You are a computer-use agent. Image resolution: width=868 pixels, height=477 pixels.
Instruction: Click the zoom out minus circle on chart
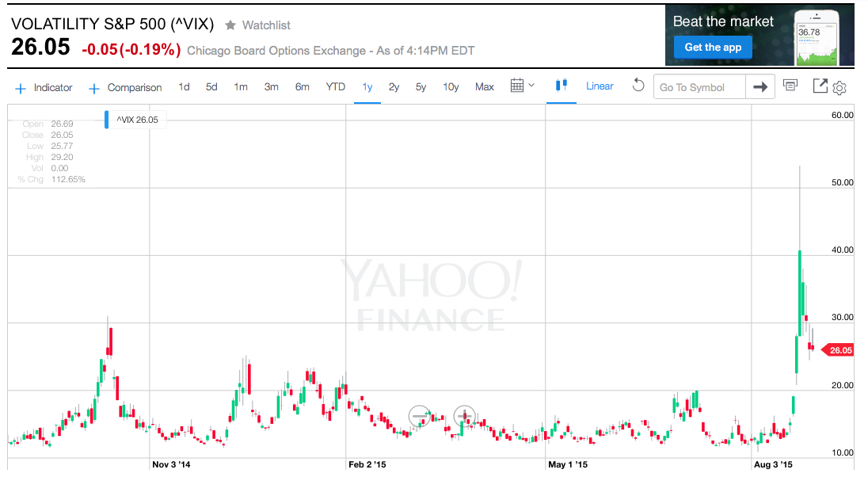click(x=420, y=416)
